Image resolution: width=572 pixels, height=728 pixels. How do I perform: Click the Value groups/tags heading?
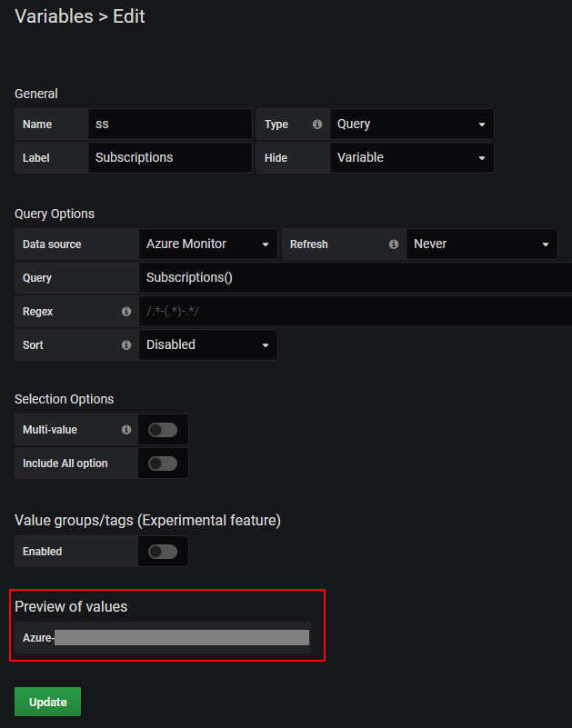(x=147, y=521)
